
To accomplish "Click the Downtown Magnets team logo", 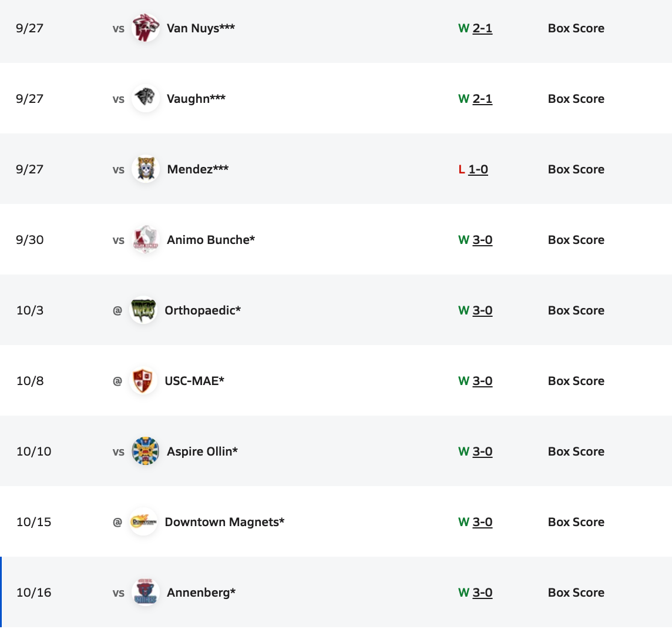I will [143, 522].
